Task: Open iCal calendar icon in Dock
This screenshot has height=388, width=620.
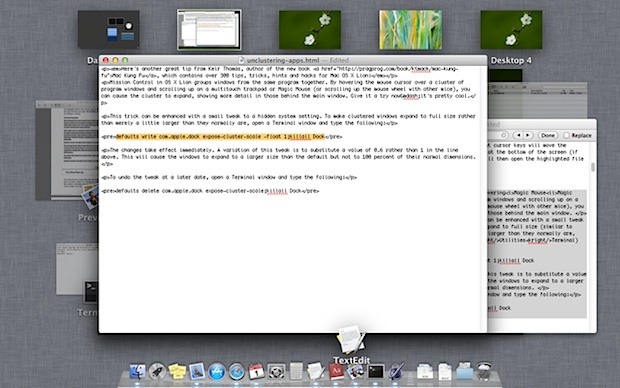Action: [x=256, y=371]
